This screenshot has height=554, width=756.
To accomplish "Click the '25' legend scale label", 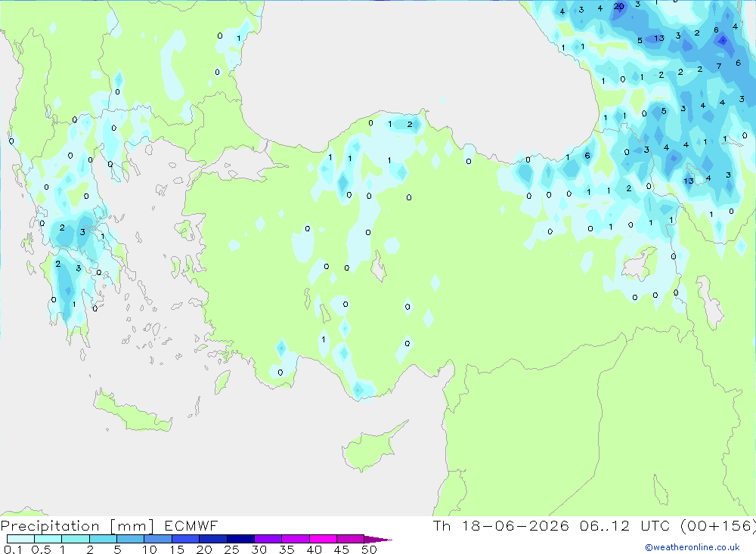I will [x=231, y=549].
